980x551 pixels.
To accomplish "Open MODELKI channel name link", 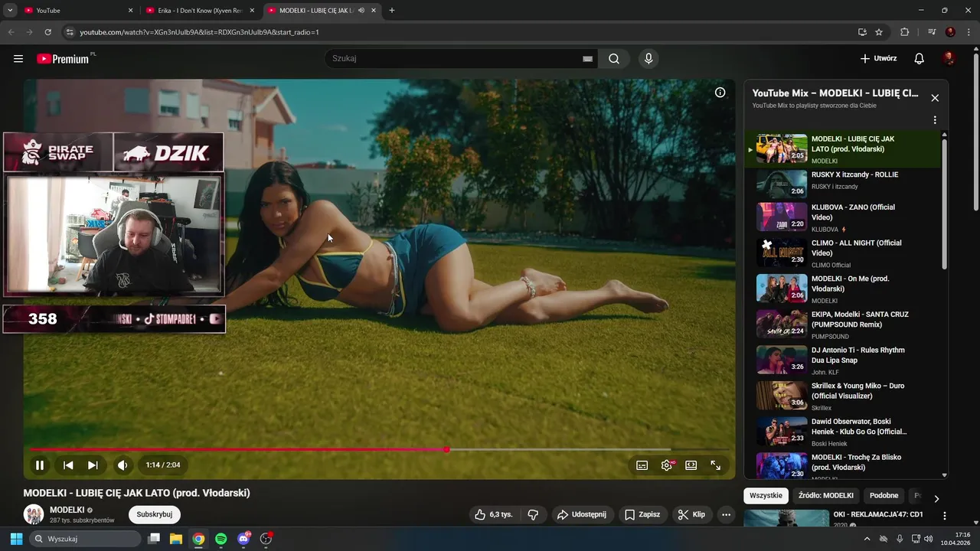I will click(67, 510).
